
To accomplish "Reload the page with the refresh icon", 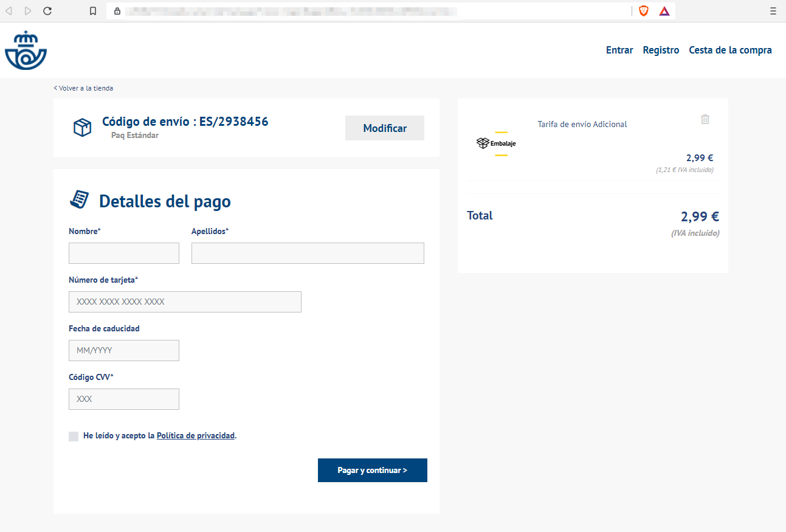I will click(x=47, y=11).
